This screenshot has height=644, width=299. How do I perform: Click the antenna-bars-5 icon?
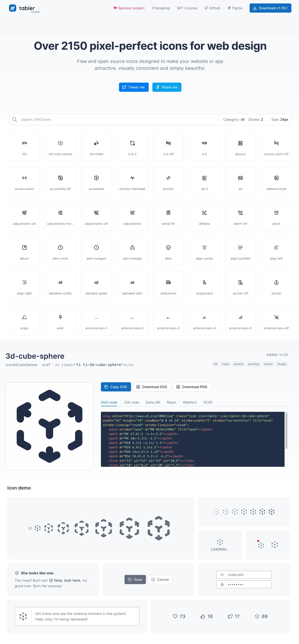pos(240,321)
